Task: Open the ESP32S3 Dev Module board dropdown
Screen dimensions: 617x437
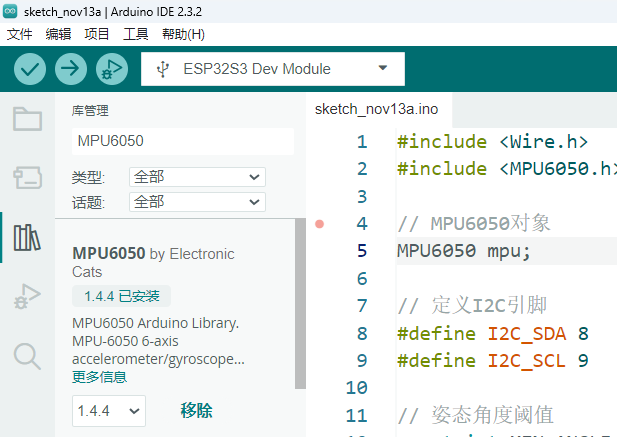Action: pyautogui.click(x=273, y=69)
